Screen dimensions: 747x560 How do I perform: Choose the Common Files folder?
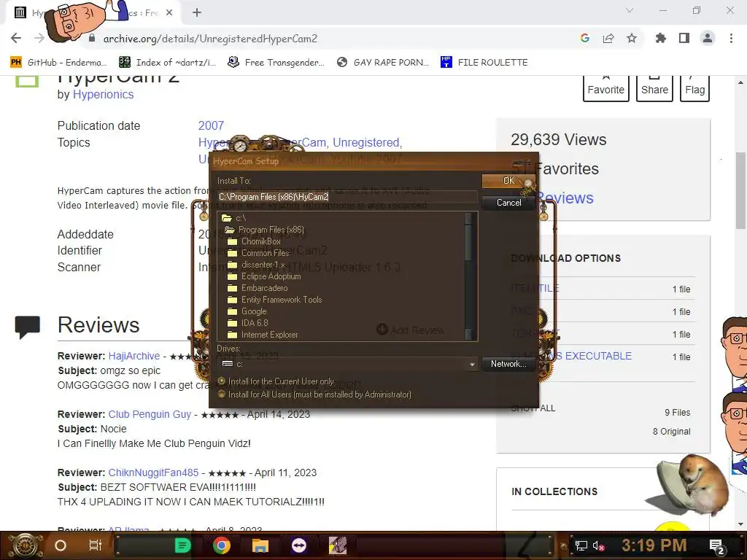pyautogui.click(x=259, y=253)
